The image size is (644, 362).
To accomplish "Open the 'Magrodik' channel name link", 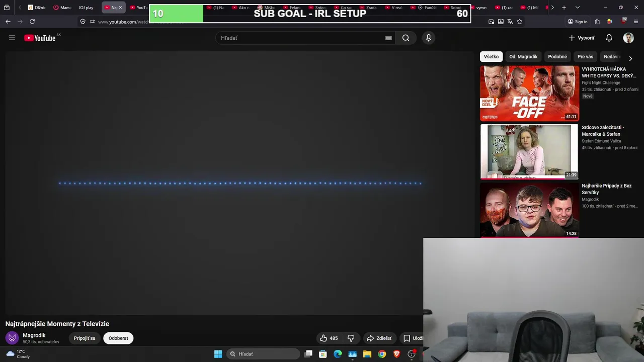I will coord(34,335).
